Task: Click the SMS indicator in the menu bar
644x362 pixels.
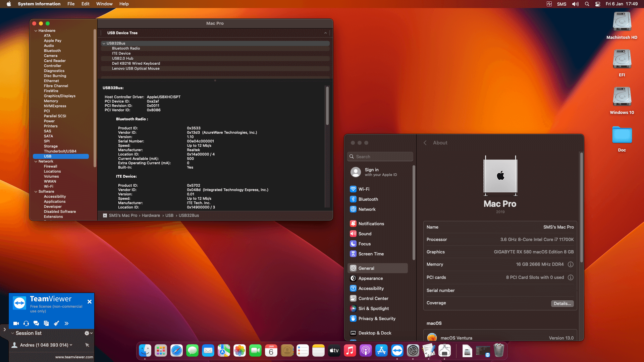Action: pyautogui.click(x=561, y=4)
